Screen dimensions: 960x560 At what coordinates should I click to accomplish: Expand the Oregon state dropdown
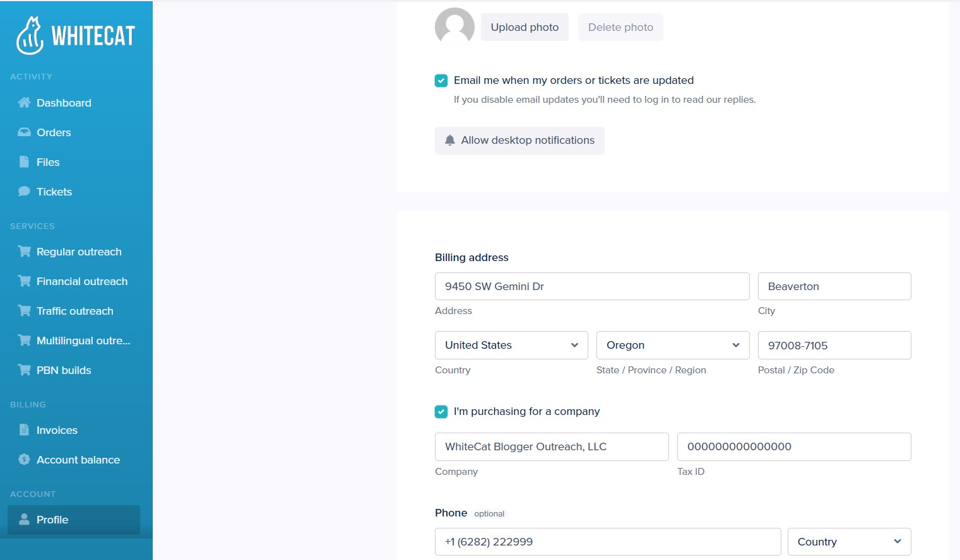click(x=673, y=346)
